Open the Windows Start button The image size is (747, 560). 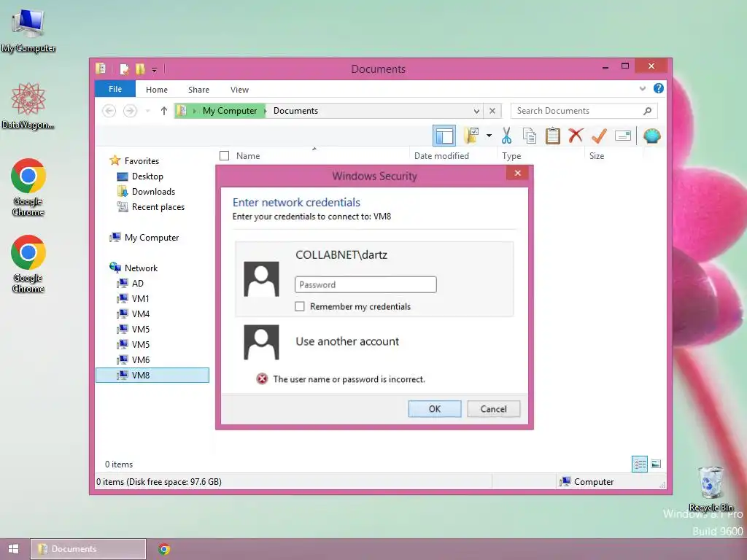13,549
